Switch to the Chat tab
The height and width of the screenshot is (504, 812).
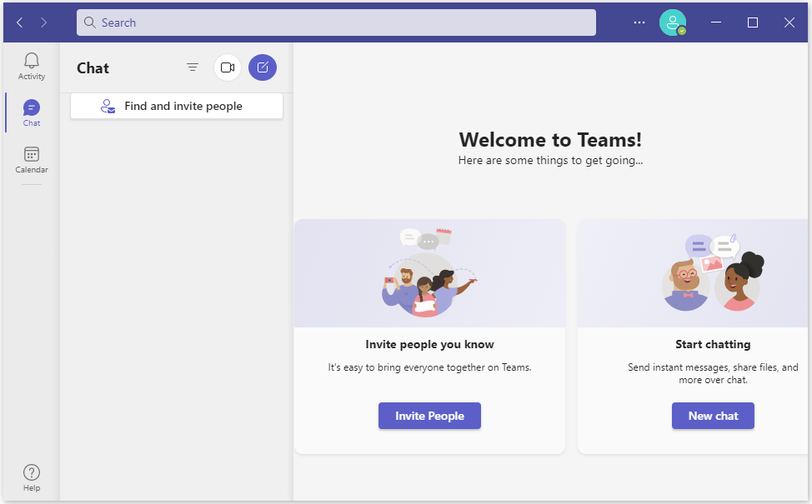(x=32, y=113)
